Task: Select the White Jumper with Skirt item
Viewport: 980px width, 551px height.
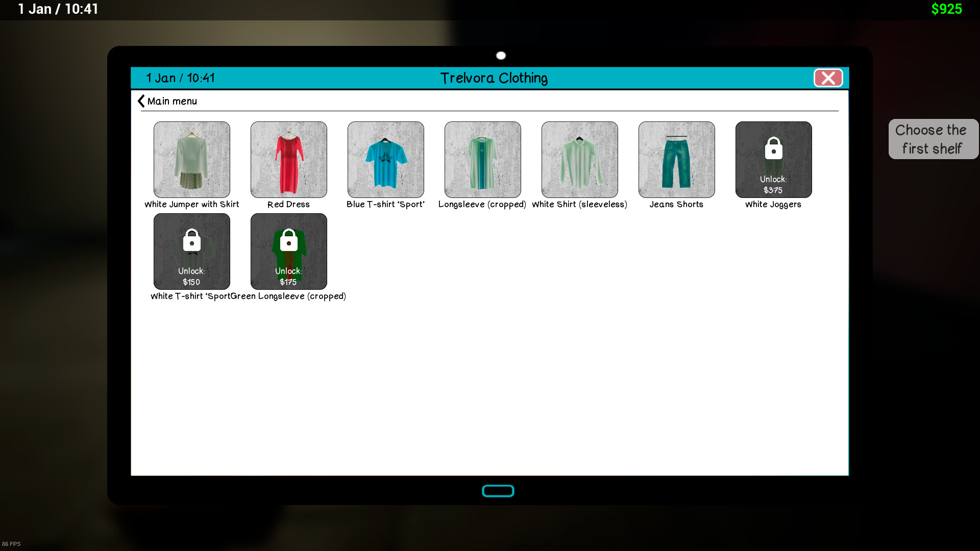Action: coord(191,159)
